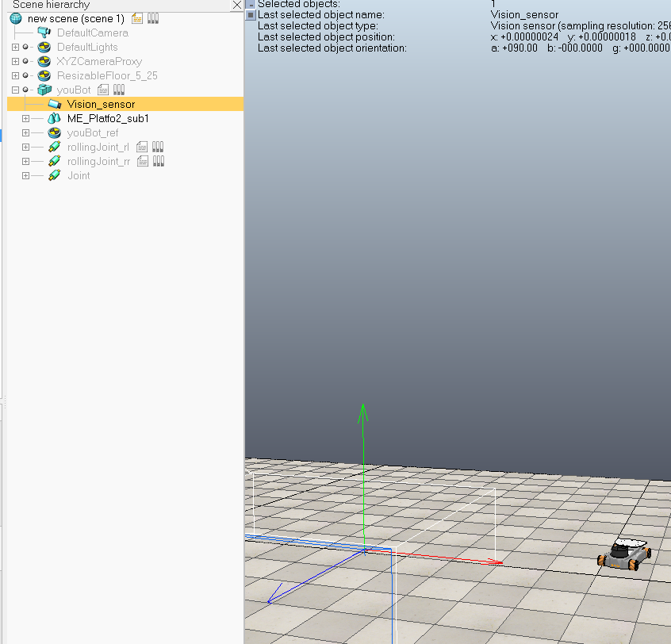Select XYZCameraProxy in hierarchy

[99, 62]
